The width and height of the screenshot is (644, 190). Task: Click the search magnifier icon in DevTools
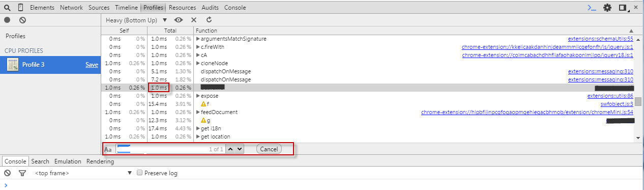point(8,8)
